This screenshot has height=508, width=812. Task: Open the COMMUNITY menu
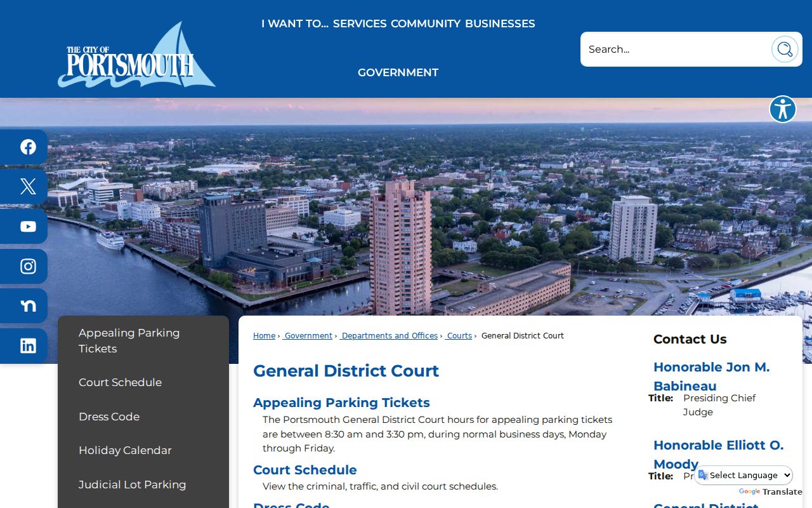pos(426,23)
